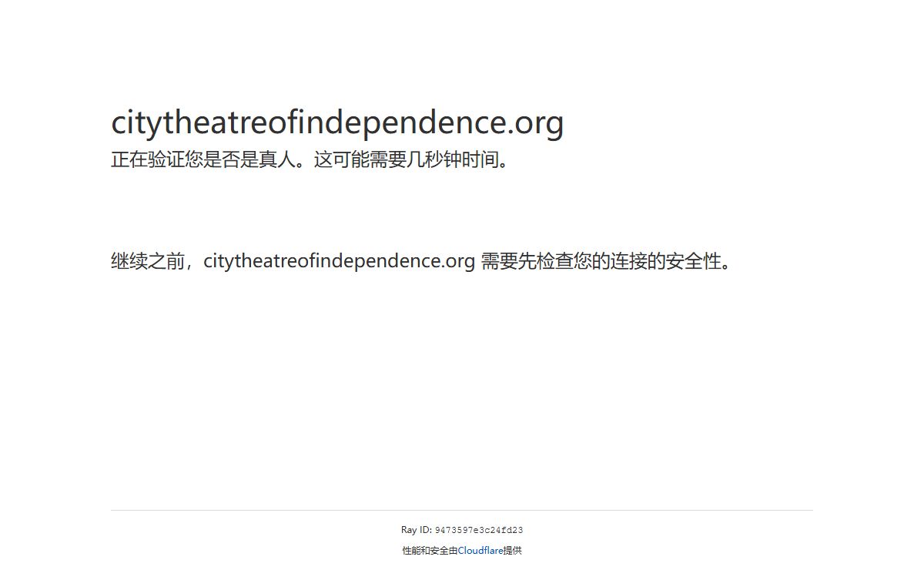Click the '继续之前' connection security notice
The image size is (924, 570).
[x=425, y=261]
